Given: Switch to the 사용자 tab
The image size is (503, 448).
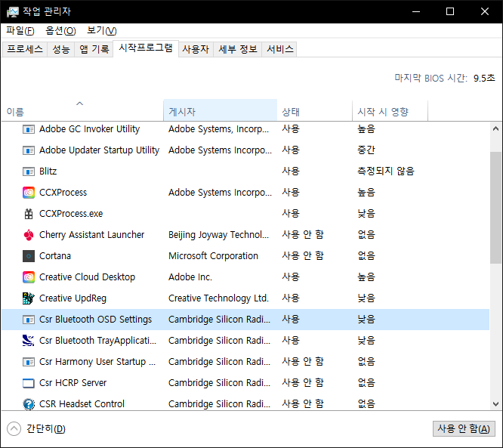Looking at the screenshot, I should [196, 49].
